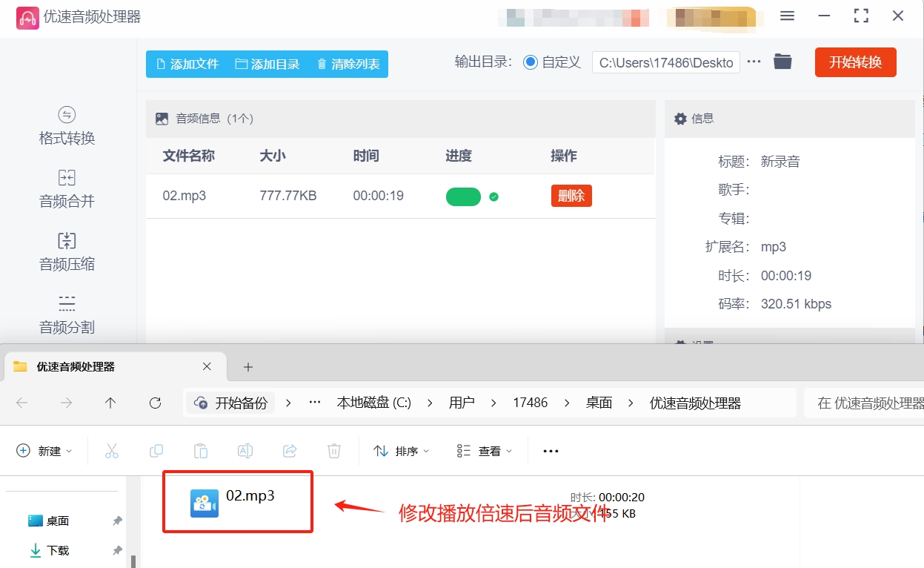
Task: Click the Explorer search box
Action: click(x=864, y=403)
